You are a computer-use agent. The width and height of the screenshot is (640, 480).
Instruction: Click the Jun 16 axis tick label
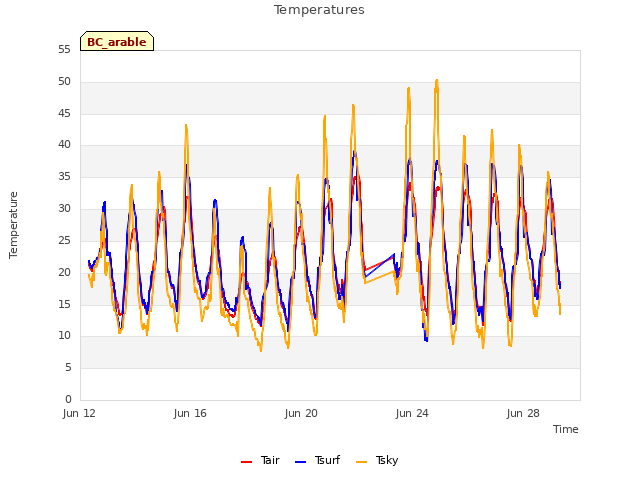click(190, 413)
